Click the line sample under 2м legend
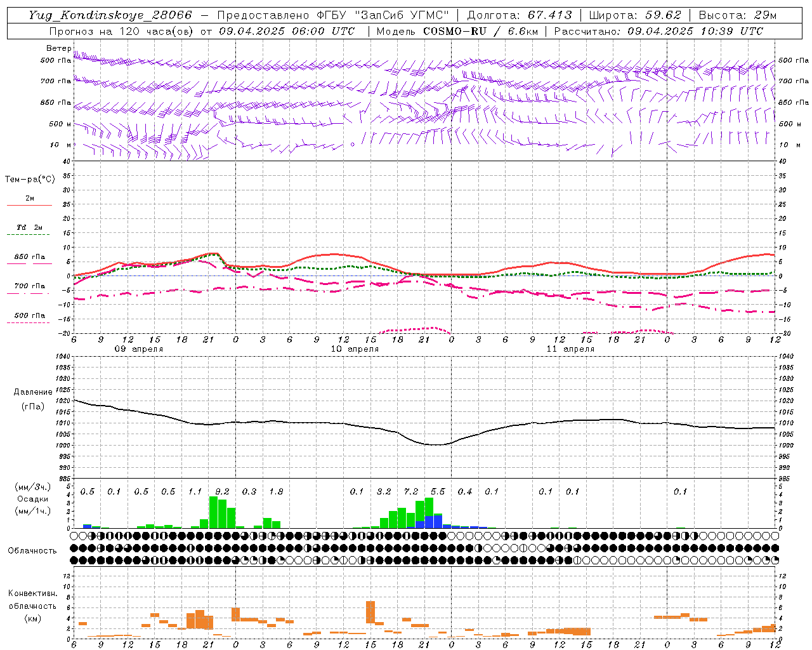This screenshot has height=650, width=812. pyautogui.click(x=29, y=206)
